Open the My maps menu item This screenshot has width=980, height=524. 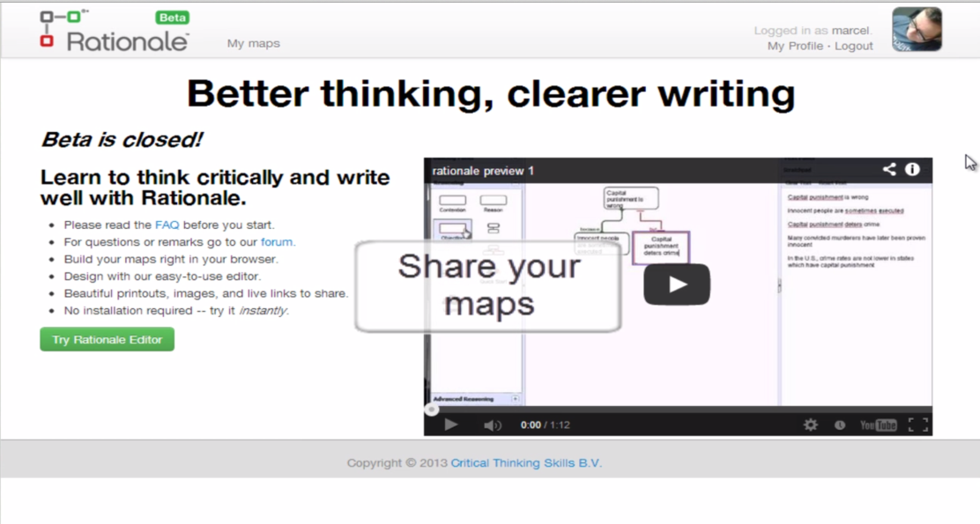click(253, 43)
